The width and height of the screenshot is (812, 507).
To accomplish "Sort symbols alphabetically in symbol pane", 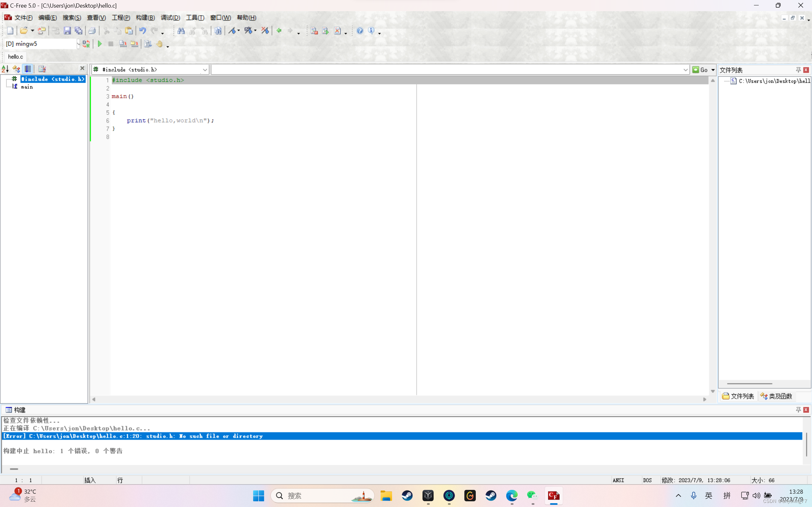I will tap(5, 69).
